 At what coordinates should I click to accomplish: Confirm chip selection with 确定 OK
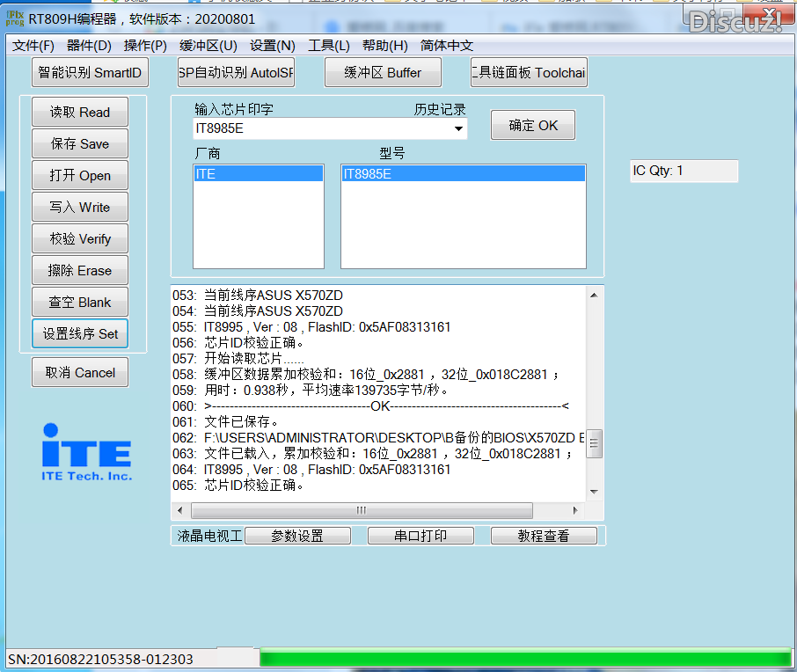[x=532, y=125]
